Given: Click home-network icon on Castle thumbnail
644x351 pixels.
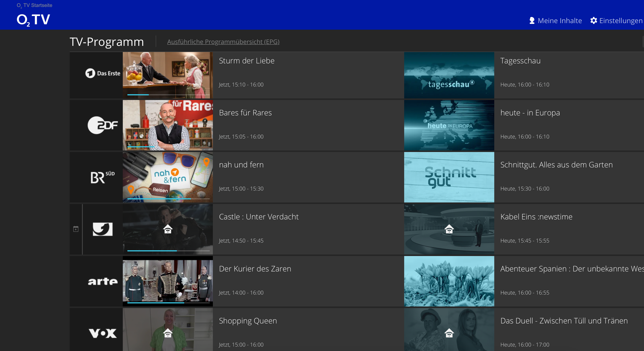Looking at the screenshot, I should [168, 229].
